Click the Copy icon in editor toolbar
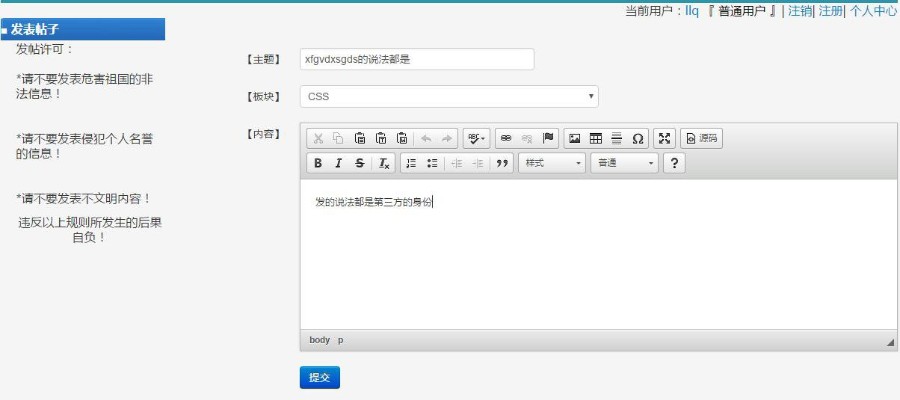 [339, 138]
